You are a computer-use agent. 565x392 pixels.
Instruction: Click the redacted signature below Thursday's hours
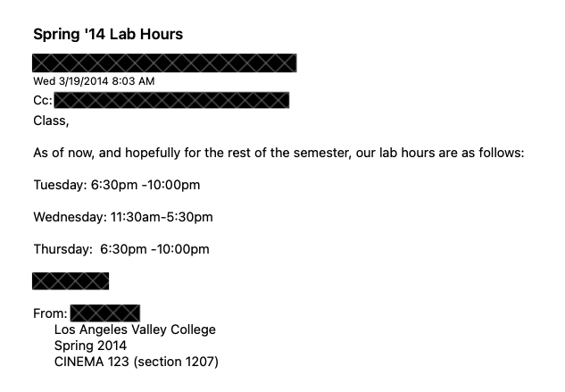point(71,281)
